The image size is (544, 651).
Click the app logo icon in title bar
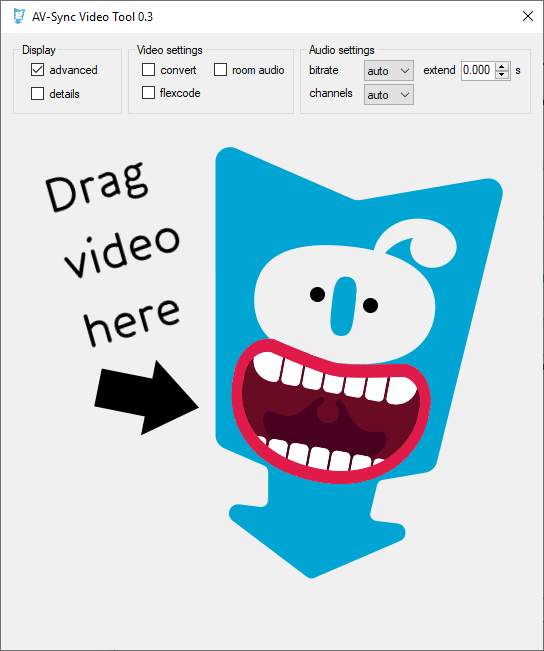click(x=19, y=17)
